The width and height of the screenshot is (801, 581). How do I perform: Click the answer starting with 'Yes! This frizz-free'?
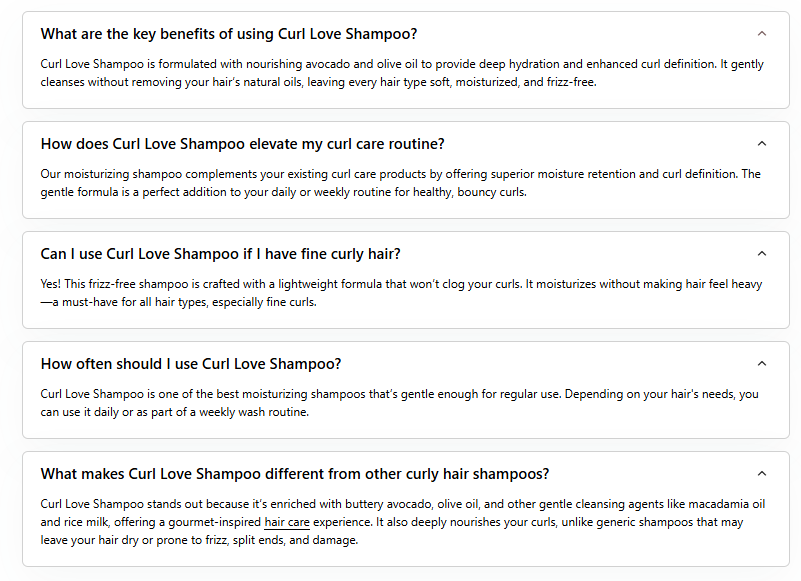tap(400, 293)
